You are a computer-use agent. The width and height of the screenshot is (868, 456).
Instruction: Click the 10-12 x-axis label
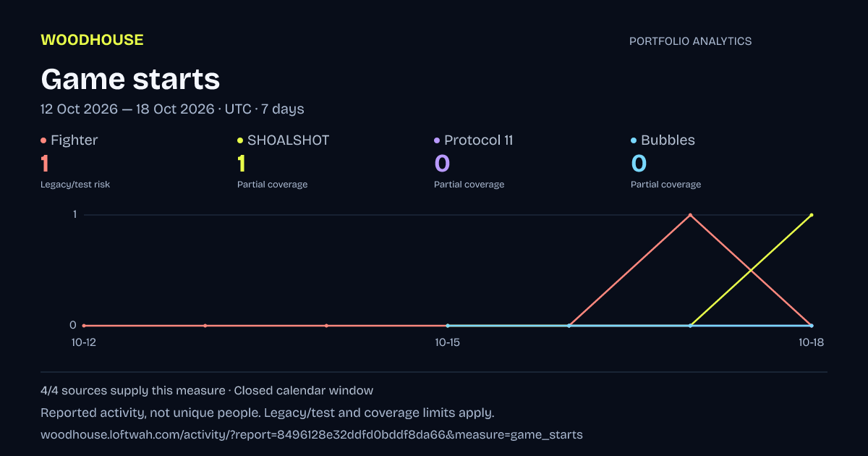coord(83,343)
